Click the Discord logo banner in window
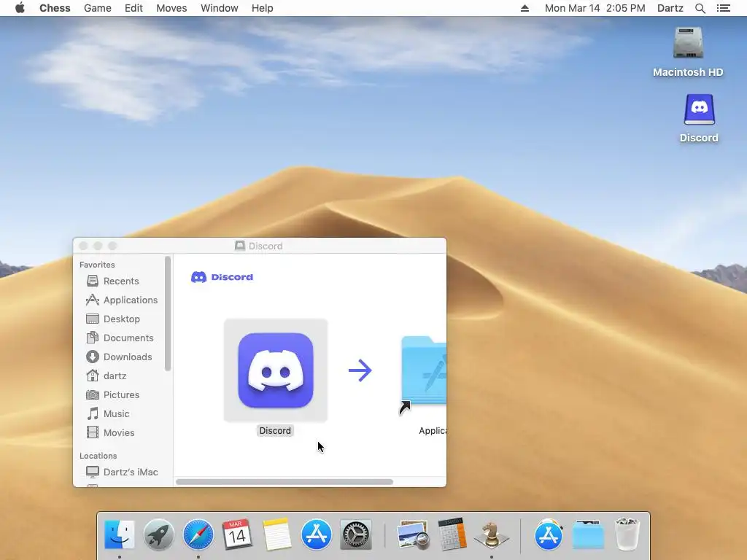 [222, 277]
